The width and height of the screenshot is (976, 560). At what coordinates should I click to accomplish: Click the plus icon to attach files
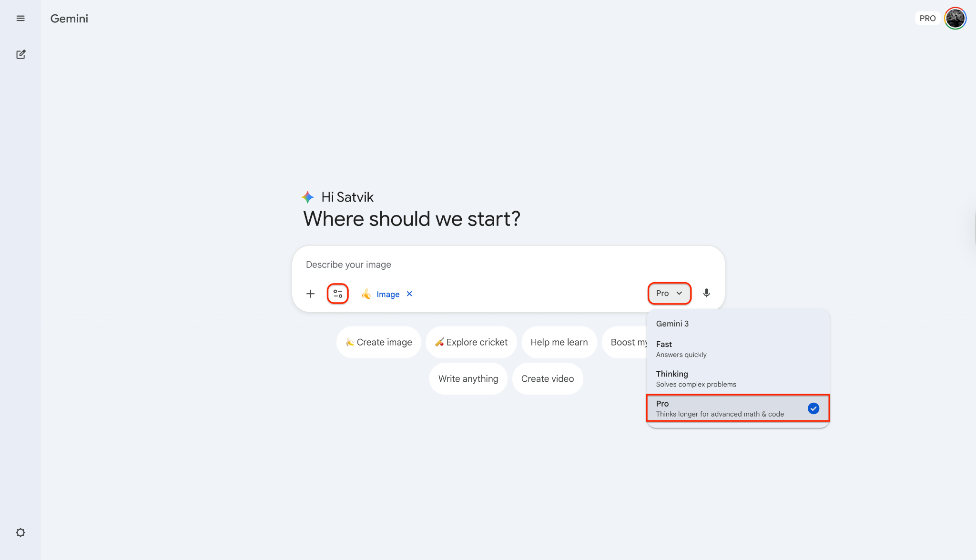pyautogui.click(x=310, y=294)
